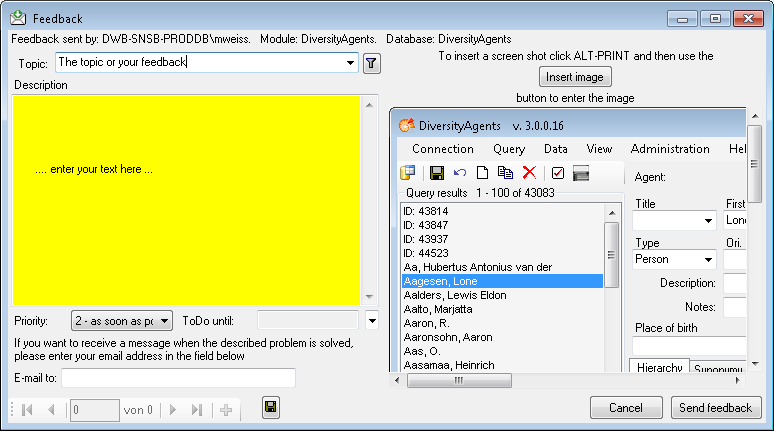774x431 pixels.
Task: Click the DiversityAgents app logo icon
Action: pyautogui.click(x=407, y=125)
